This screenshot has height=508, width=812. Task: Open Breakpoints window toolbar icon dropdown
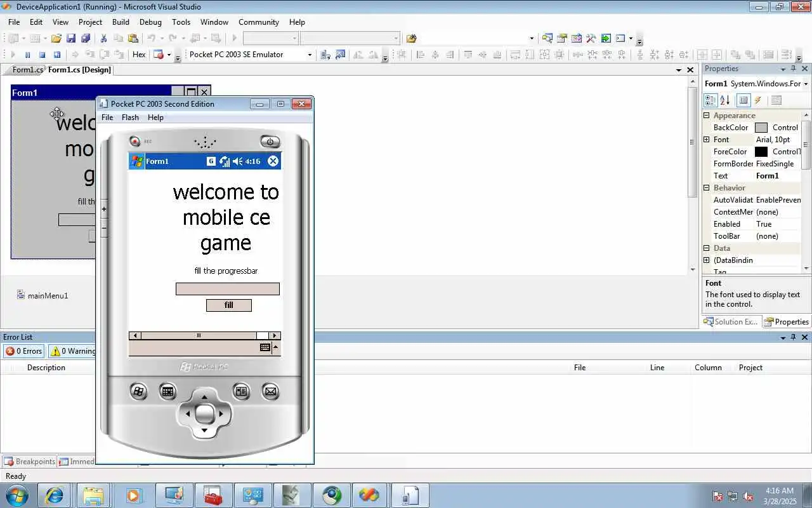[169, 55]
